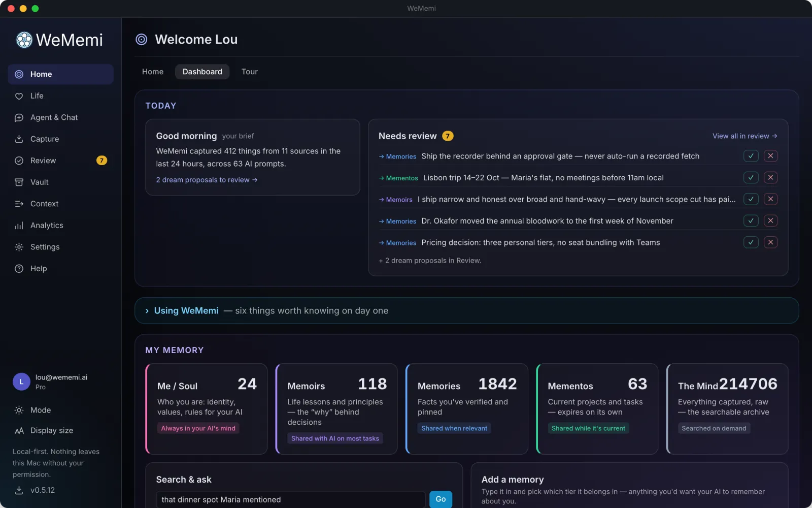
Task: Open Settings gear icon in sidebar
Action: 19,247
